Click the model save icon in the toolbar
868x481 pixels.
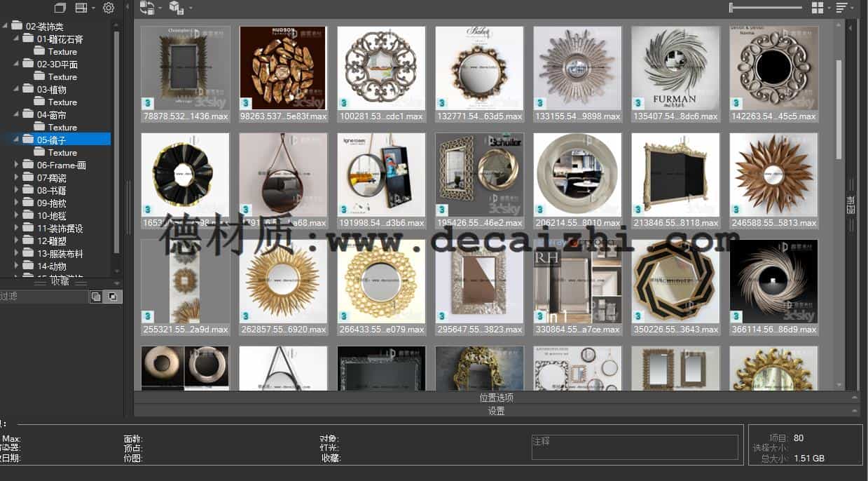coord(176,8)
